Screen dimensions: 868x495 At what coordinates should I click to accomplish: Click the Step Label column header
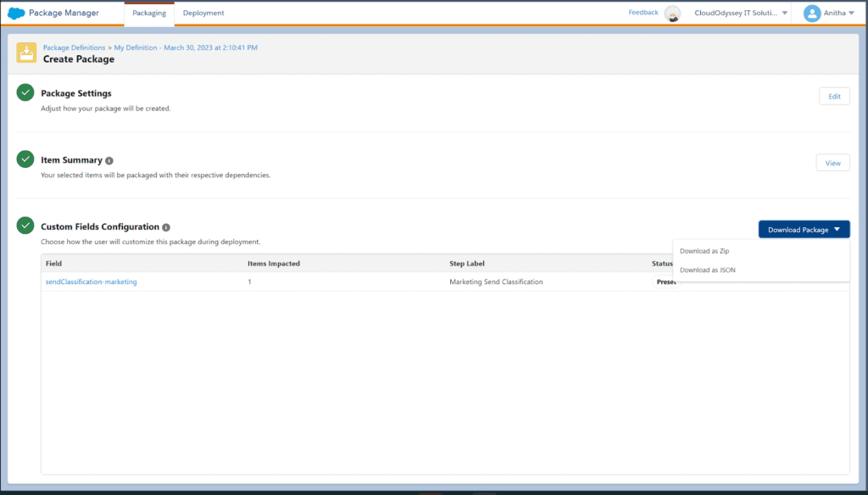point(467,264)
